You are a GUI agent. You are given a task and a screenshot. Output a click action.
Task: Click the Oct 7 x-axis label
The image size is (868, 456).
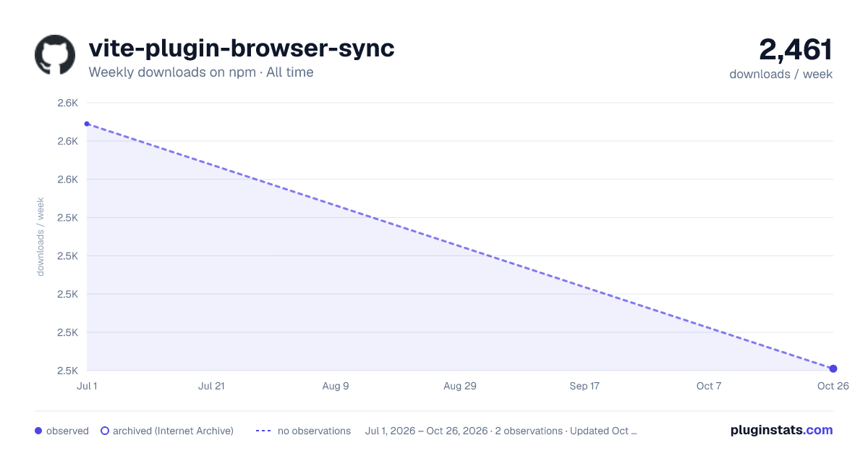point(709,386)
